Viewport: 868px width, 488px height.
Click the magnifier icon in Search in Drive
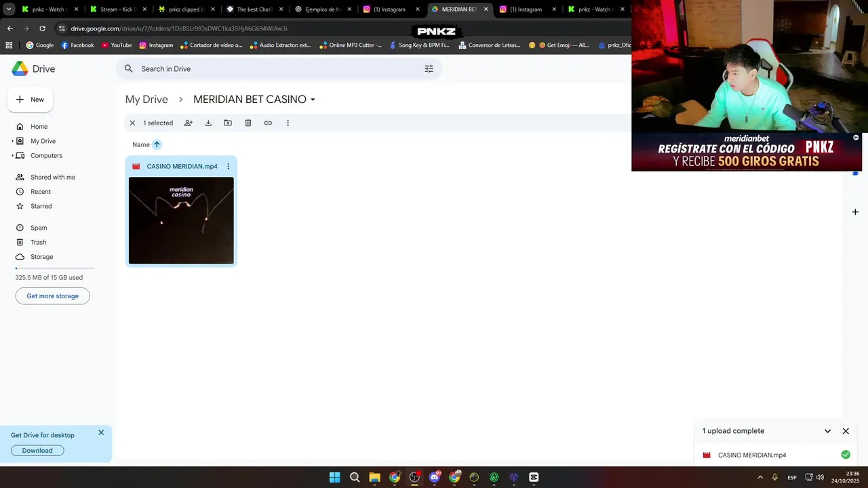129,68
